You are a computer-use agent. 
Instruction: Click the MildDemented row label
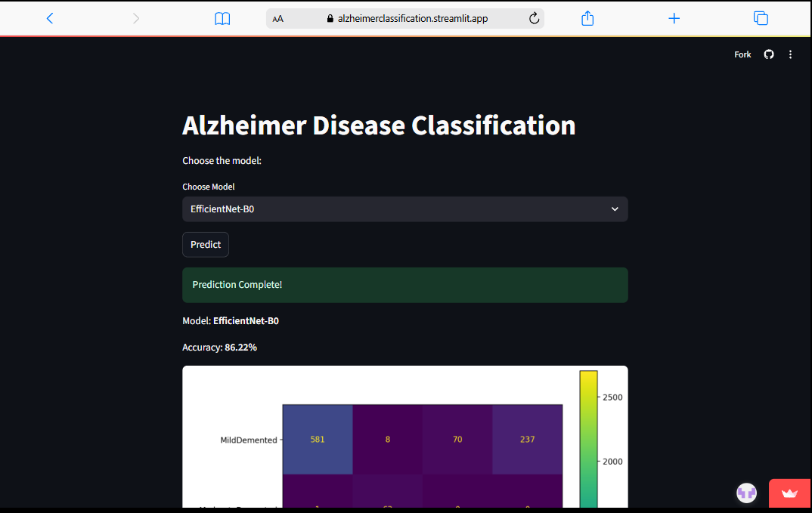pos(249,440)
